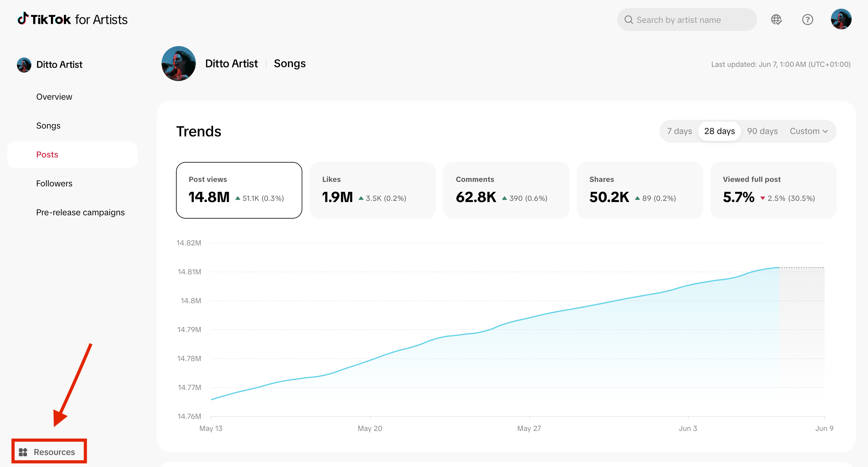Click the May 13 axis label

[211, 428]
